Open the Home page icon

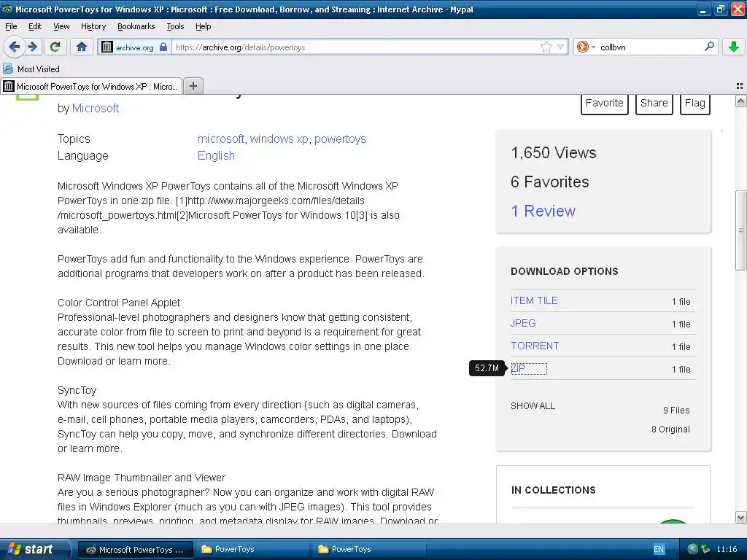(x=82, y=47)
